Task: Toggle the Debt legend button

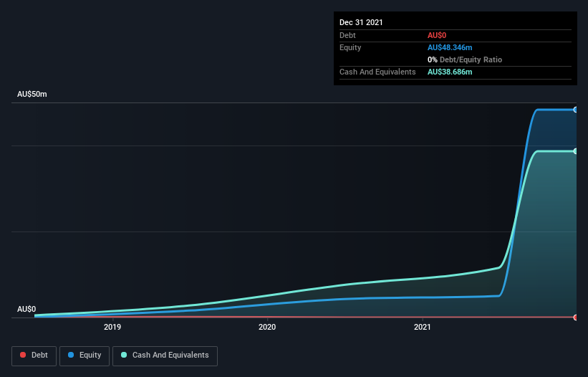Action: coord(34,355)
